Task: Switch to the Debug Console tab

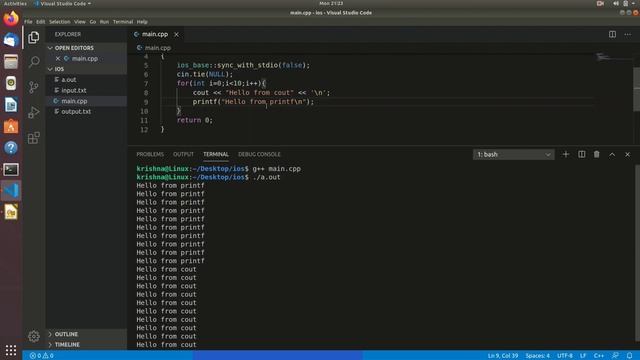Action: click(259, 154)
